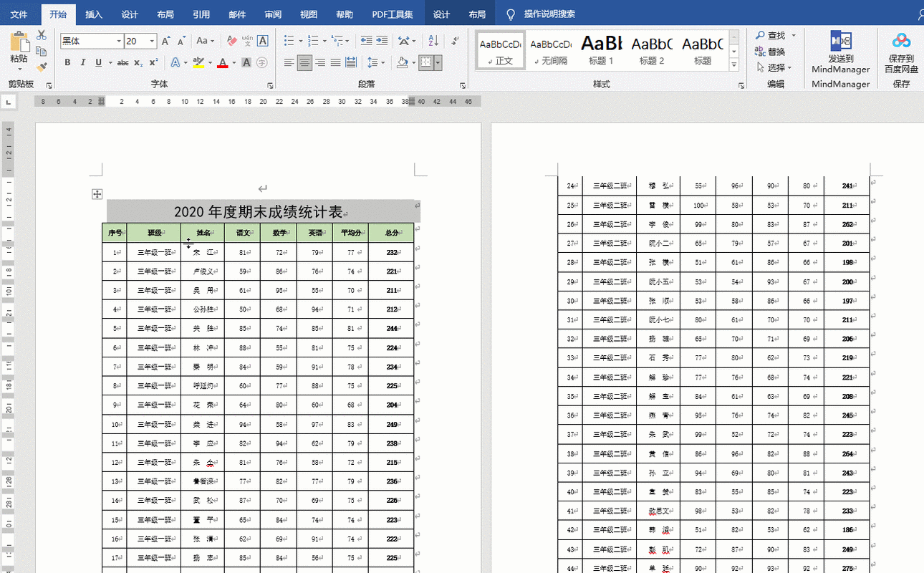The image size is (924, 573).
Task: Expand the bullets list dropdown arrow
Action: (301, 41)
